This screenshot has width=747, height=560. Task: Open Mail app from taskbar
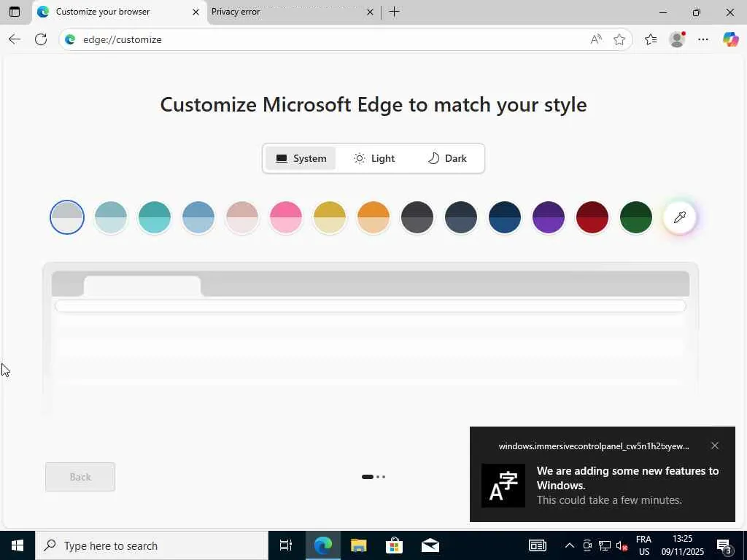pyautogui.click(x=430, y=545)
